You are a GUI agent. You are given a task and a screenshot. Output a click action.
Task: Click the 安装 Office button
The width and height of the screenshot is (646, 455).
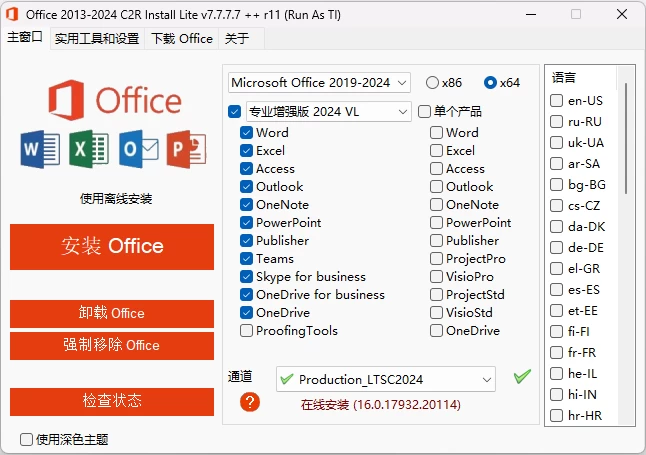click(x=112, y=246)
